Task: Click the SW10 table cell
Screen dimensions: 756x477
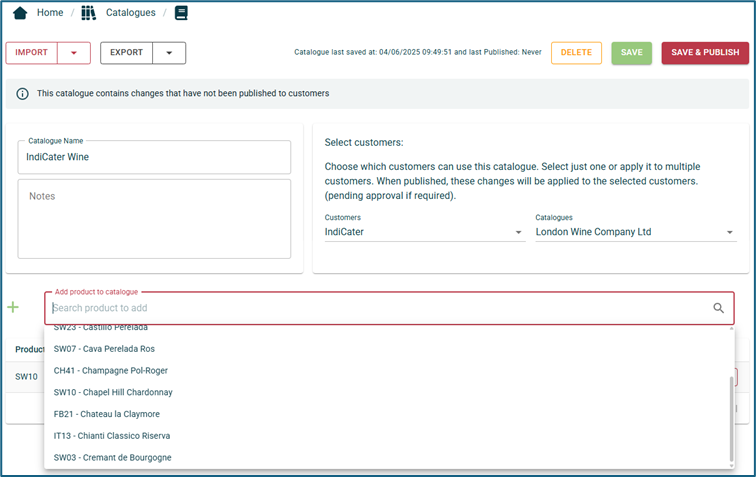Action: coord(26,377)
